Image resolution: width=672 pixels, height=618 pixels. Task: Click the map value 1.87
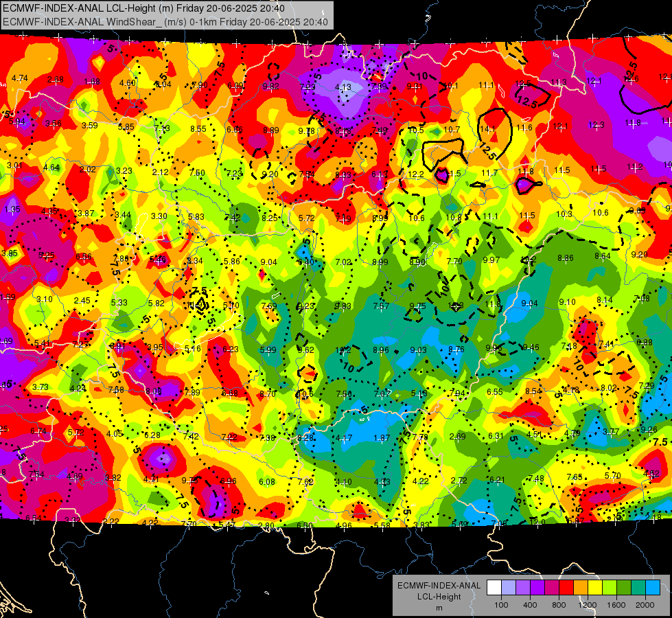382,438
